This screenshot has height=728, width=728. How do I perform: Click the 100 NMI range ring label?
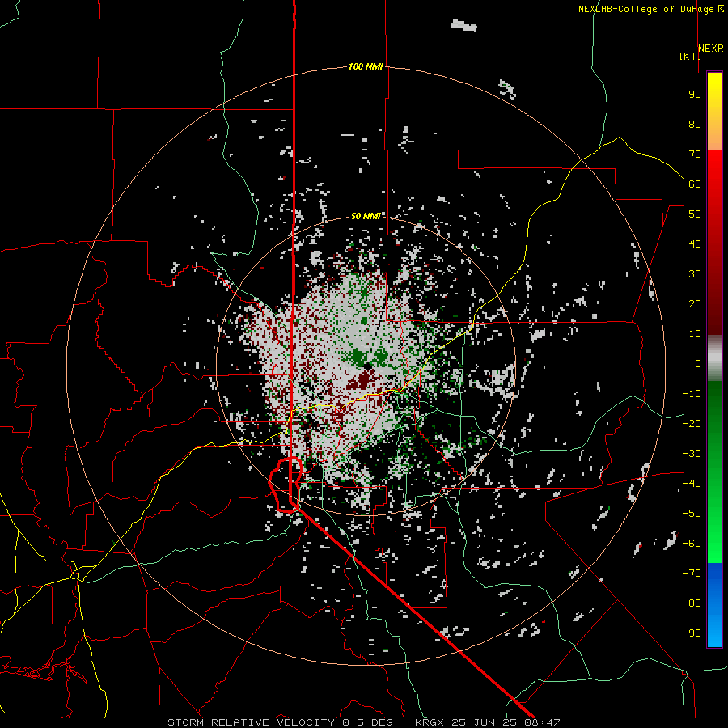tap(366, 66)
